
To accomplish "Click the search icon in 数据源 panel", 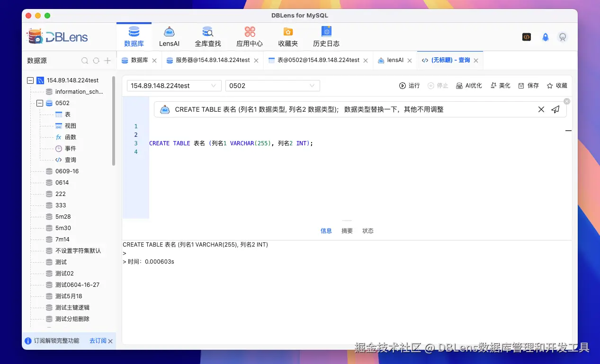I will pos(85,61).
